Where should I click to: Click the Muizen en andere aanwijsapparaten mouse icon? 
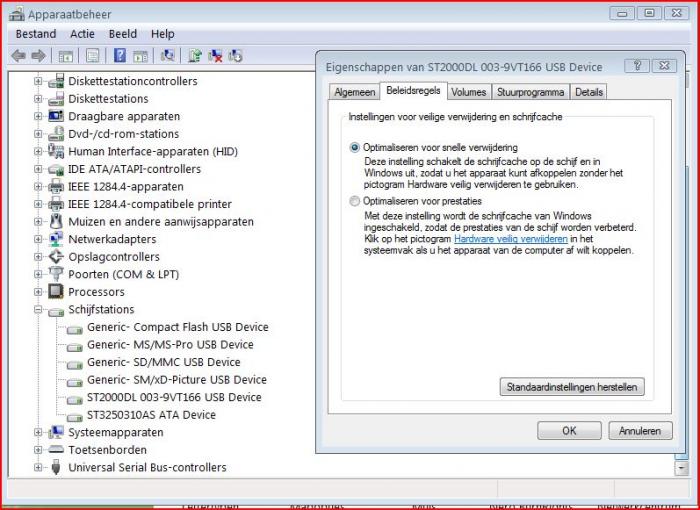[x=56, y=221]
